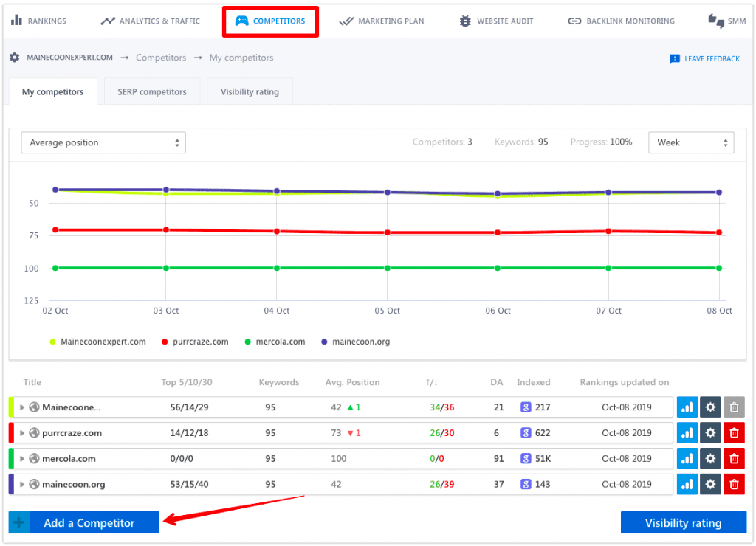756x546 pixels.
Task: Click Google indexed icon for mercola.com
Action: [526, 458]
